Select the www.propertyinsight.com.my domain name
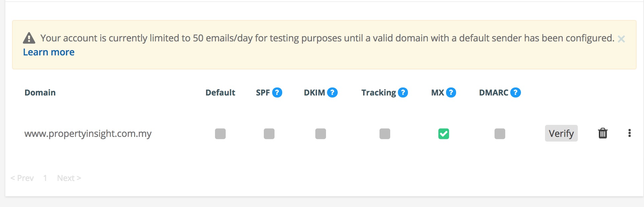 coord(88,134)
